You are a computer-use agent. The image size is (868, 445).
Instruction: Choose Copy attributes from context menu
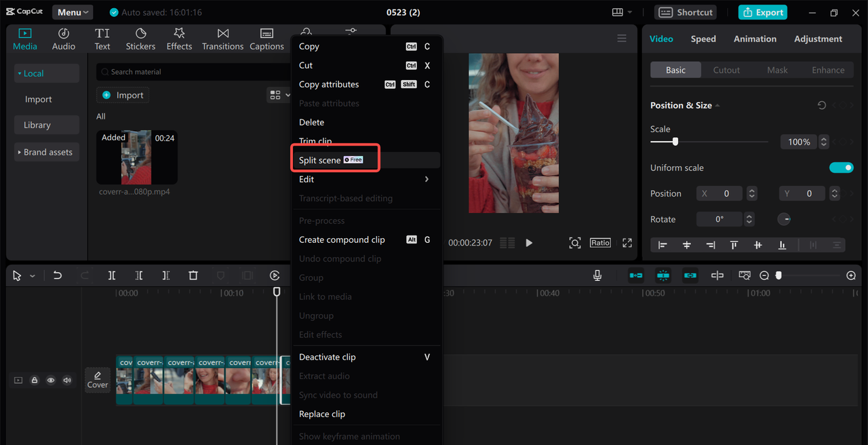367,84
